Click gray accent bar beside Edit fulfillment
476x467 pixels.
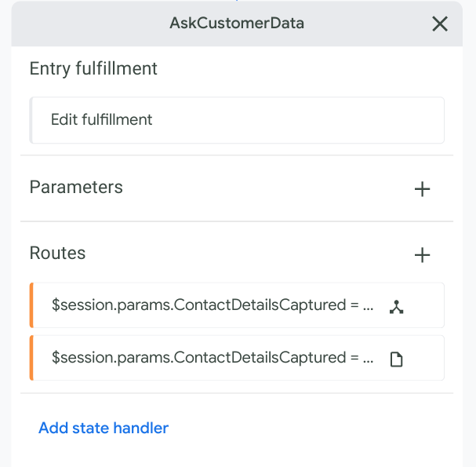click(31, 120)
